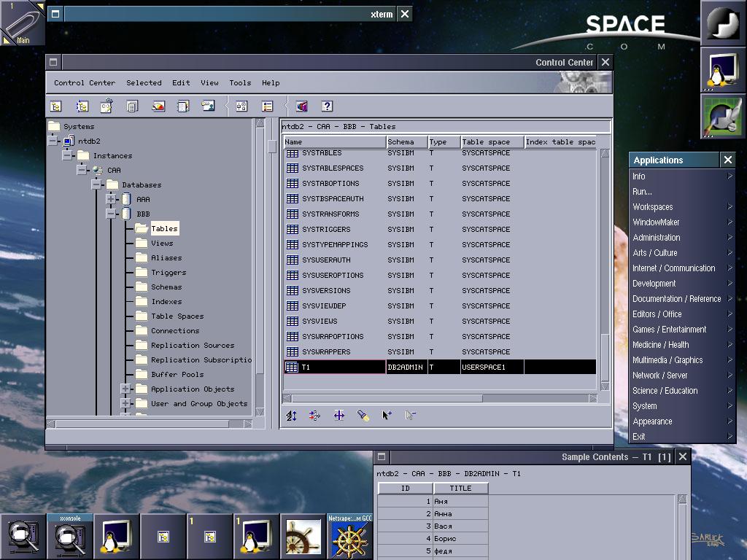Click the Filter icon under the table
Viewport: 747px width, 560px height.
click(x=315, y=416)
